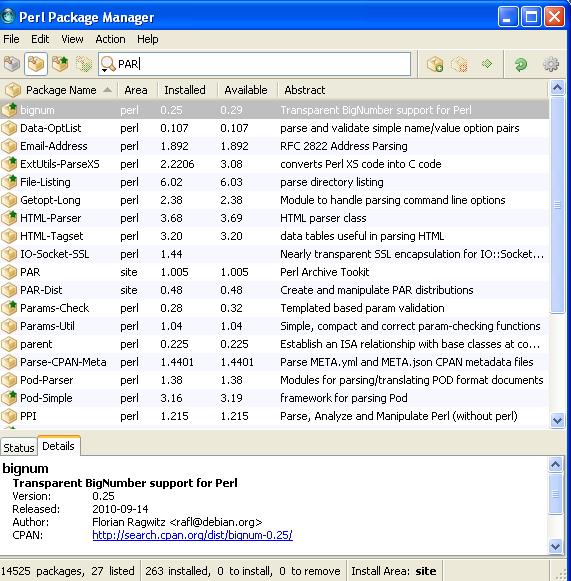Package list scrollbar down arrow
Image resolution: width=571 pixels, height=581 pixels.
click(x=557, y=421)
